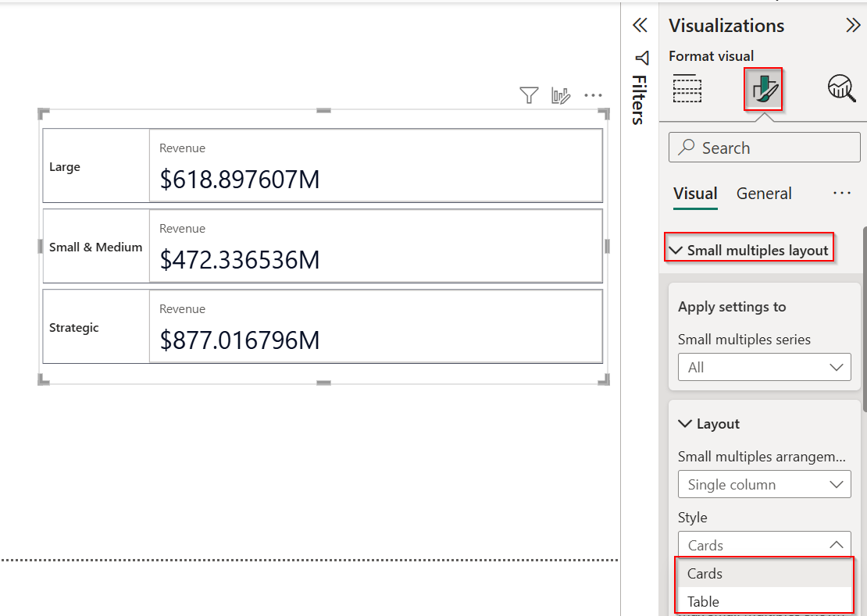Screen dimensions: 867x616
Task: Select the Small & Medium revenue card
Action: (x=323, y=246)
